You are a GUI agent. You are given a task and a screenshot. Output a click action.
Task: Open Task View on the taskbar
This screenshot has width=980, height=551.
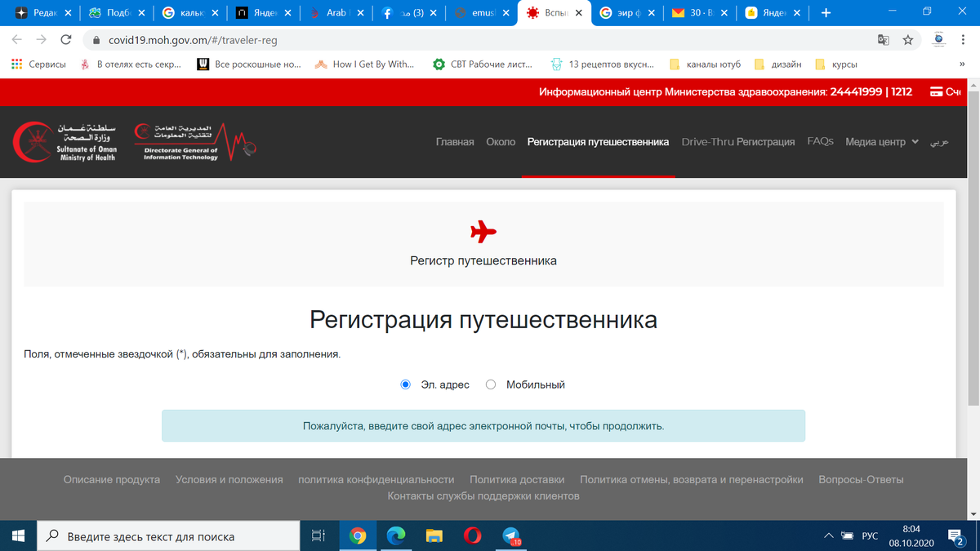pyautogui.click(x=318, y=536)
